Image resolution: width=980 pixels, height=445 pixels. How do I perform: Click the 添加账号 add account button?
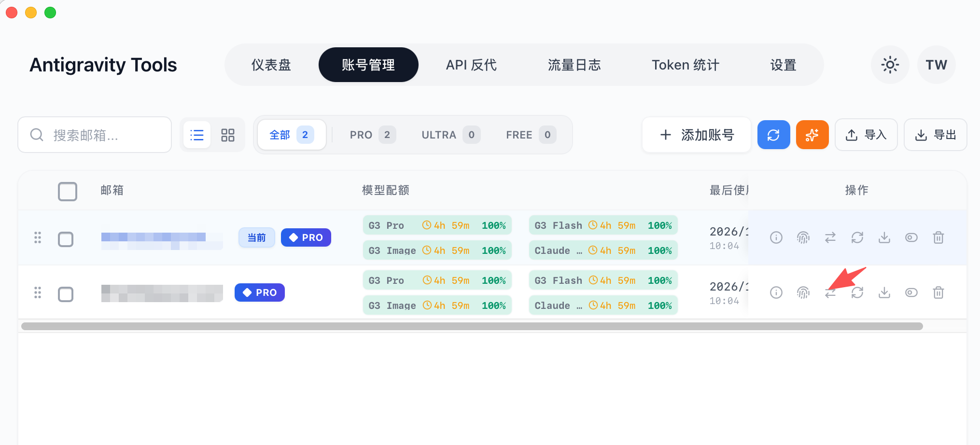point(697,135)
